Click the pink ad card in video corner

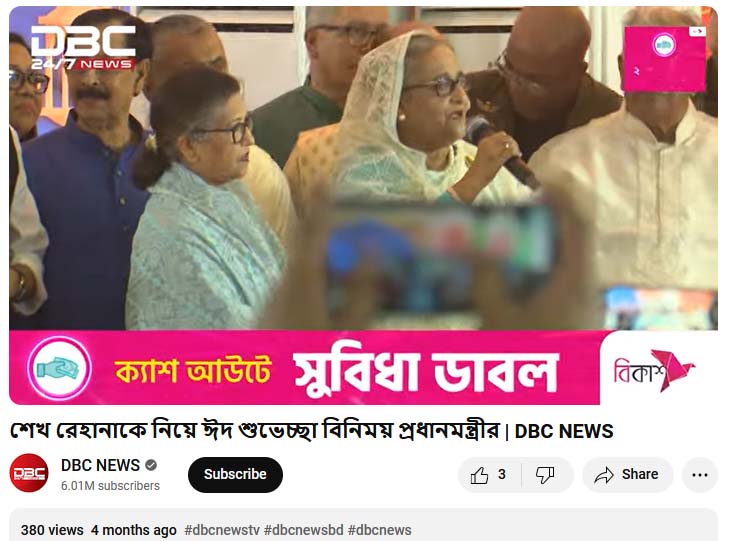(664, 59)
